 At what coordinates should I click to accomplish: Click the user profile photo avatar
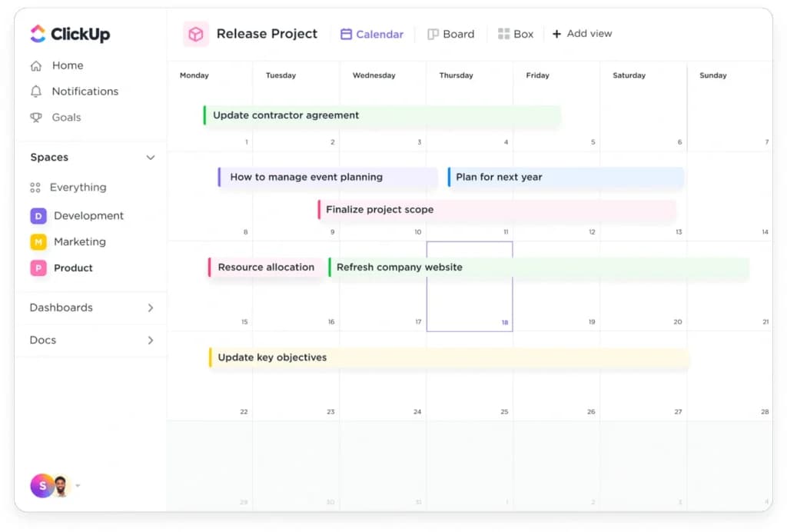point(61,486)
